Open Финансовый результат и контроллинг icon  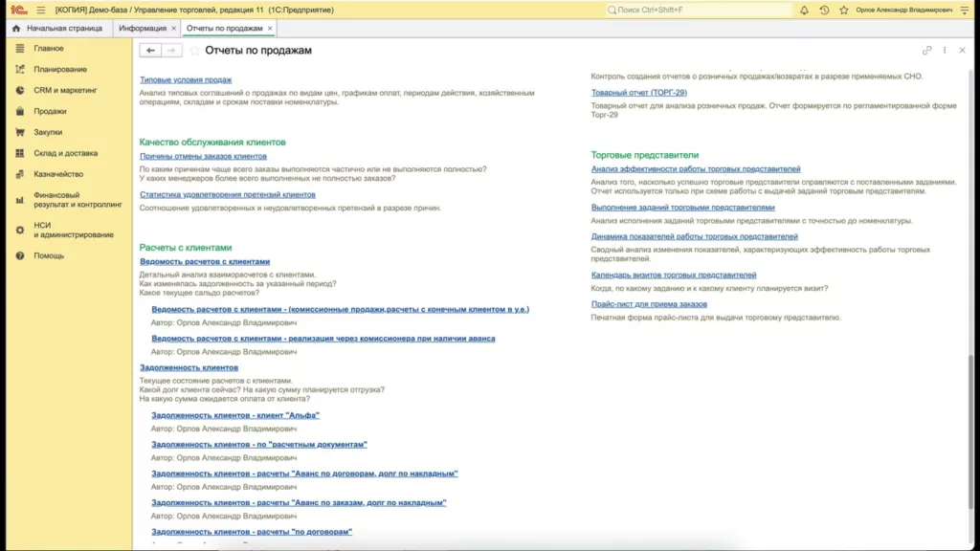point(20,200)
